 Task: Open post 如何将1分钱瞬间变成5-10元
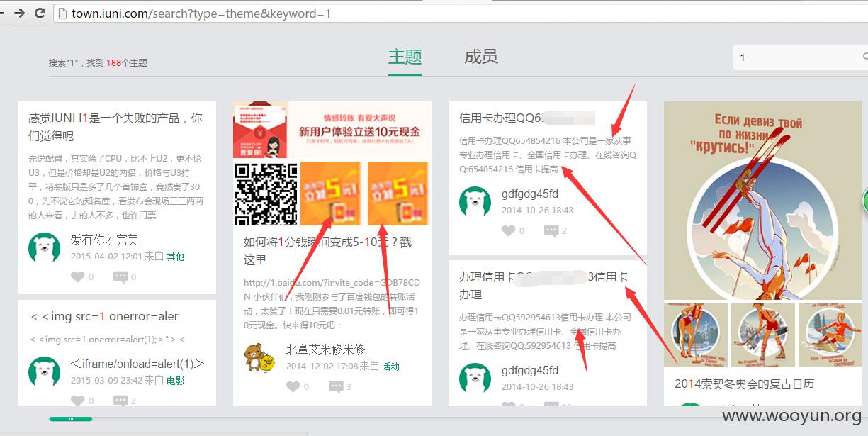coord(327,251)
